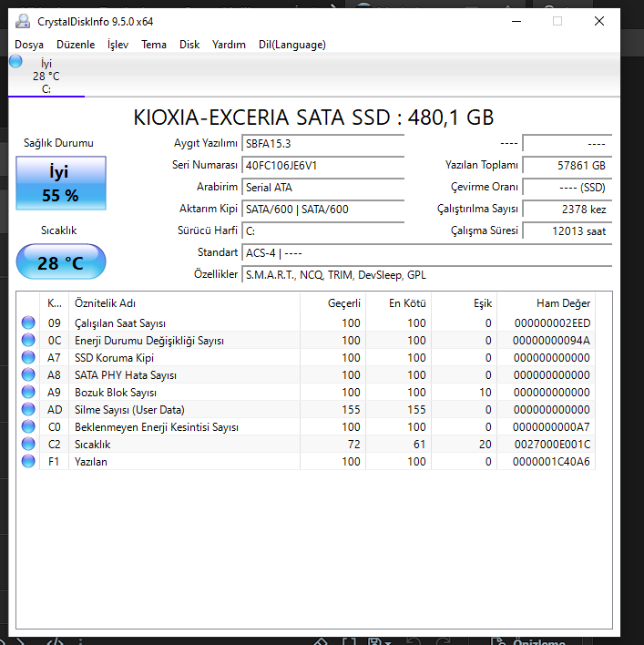Click the Sağlık Durumu label
The width and height of the screenshot is (644, 645).
click(58, 143)
